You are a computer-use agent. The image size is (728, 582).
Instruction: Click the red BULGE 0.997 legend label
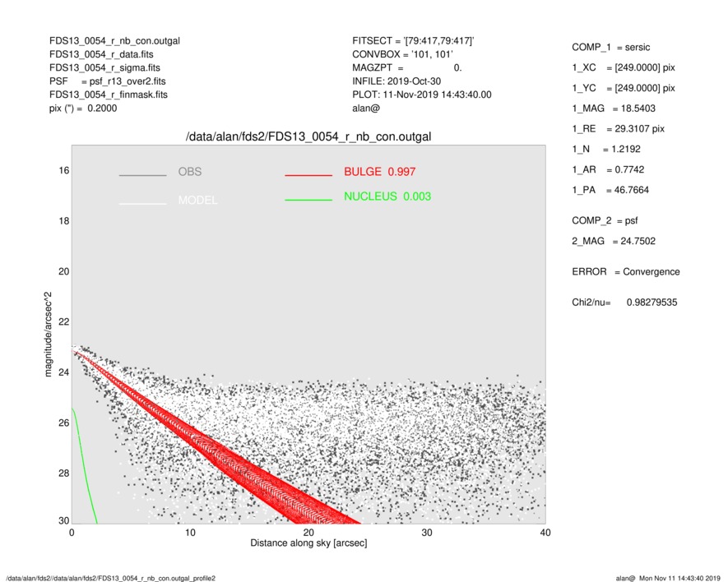tap(380, 172)
